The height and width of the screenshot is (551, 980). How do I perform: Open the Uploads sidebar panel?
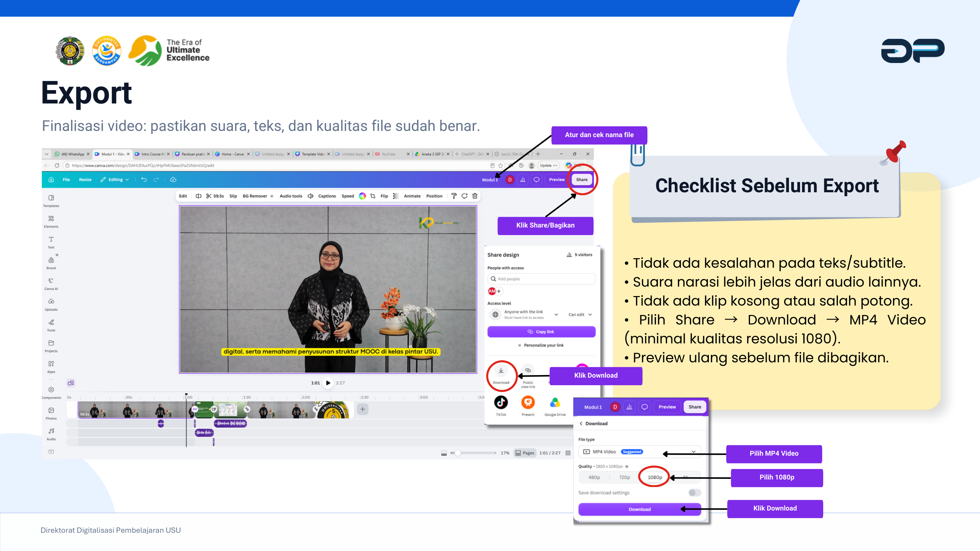51,305
